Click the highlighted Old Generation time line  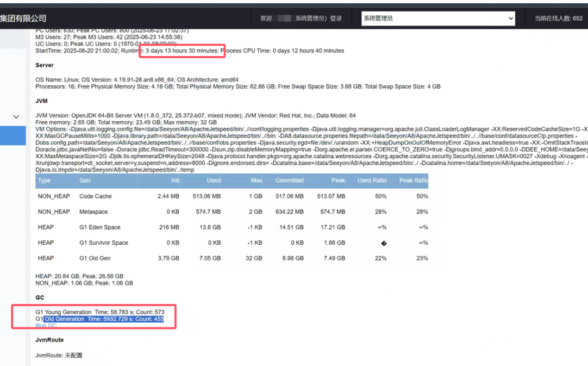pyautogui.click(x=104, y=319)
